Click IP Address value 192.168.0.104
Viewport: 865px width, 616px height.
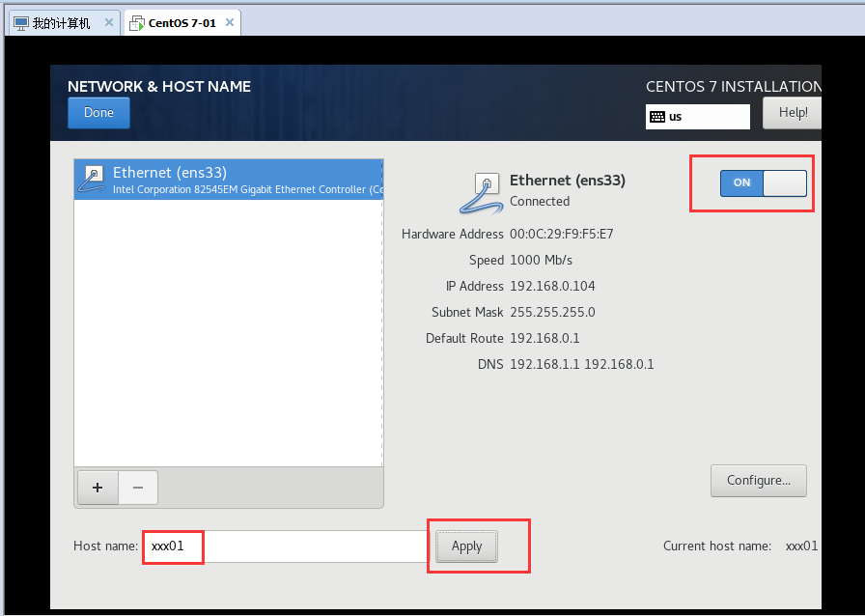point(552,286)
